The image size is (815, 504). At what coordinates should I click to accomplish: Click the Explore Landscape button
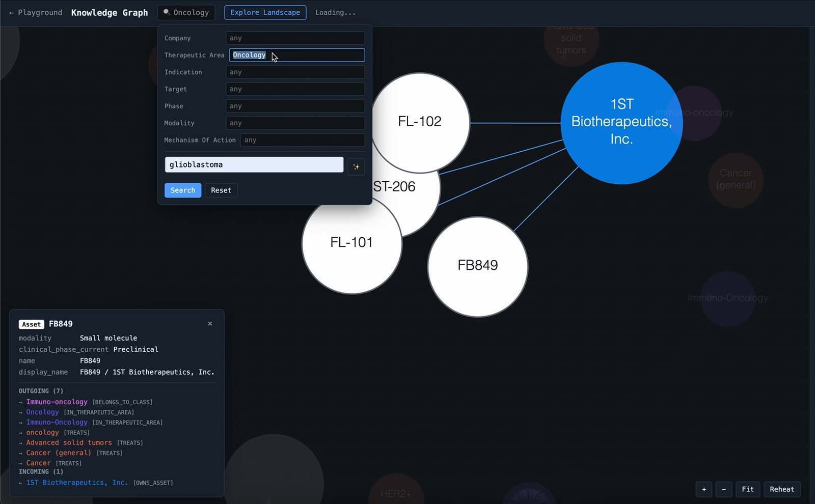click(x=265, y=13)
